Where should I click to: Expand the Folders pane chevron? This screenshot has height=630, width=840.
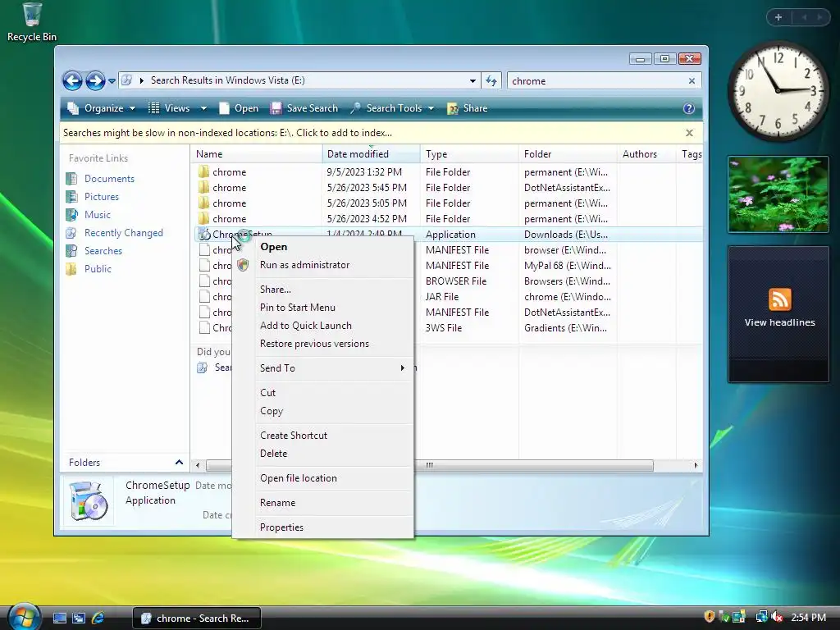click(179, 463)
